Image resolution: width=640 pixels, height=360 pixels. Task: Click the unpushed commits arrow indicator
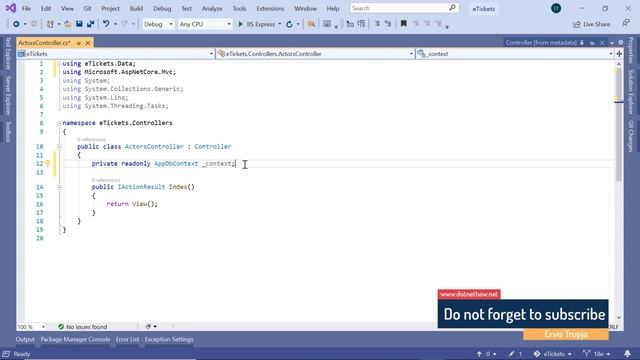point(487,354)
